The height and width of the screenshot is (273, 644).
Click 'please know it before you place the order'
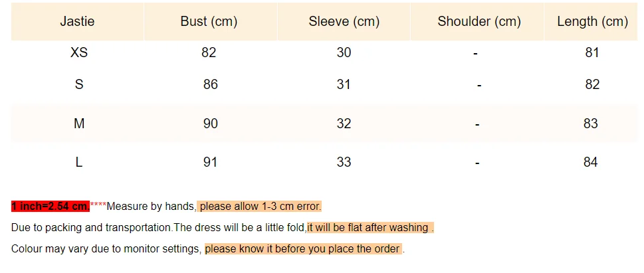click(x=303, y=249)
